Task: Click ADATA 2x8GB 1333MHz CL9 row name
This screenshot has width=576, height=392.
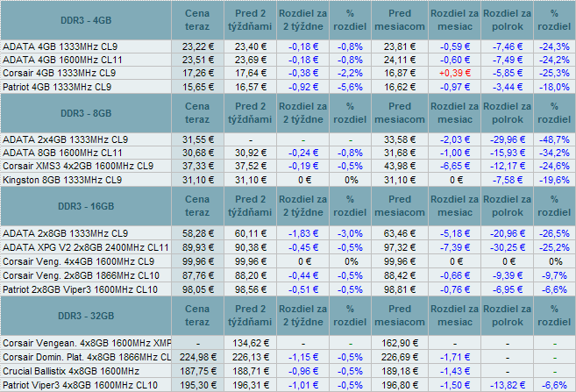Action: point(66,233)
